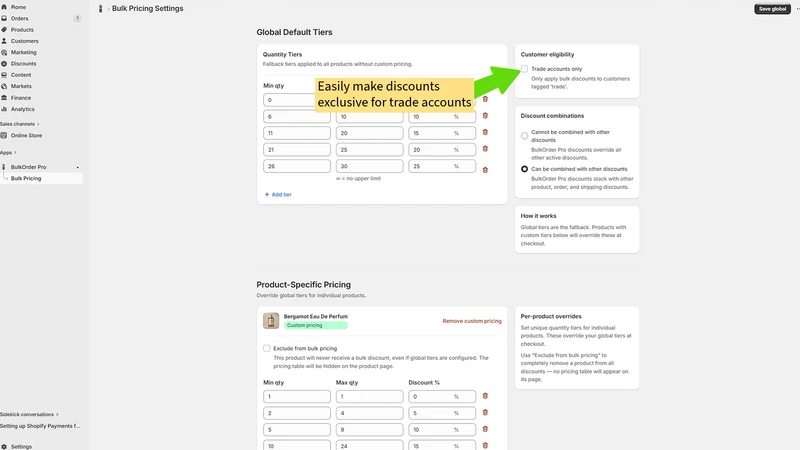The width and height of the screenshot is (800, 450).
Task: Open the Bulk Pricing sub-item
Action: (42, 178)
